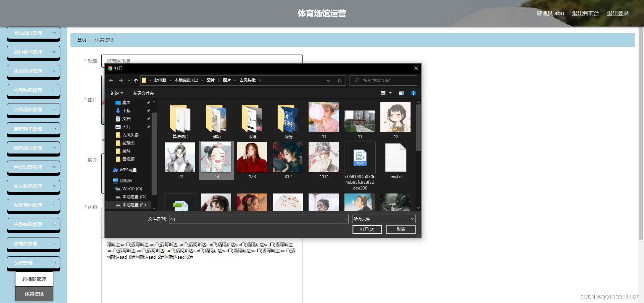Open the file type 所有文件 dropdown
This screenshot has width=644, height=303.
[x=384, y=219]
